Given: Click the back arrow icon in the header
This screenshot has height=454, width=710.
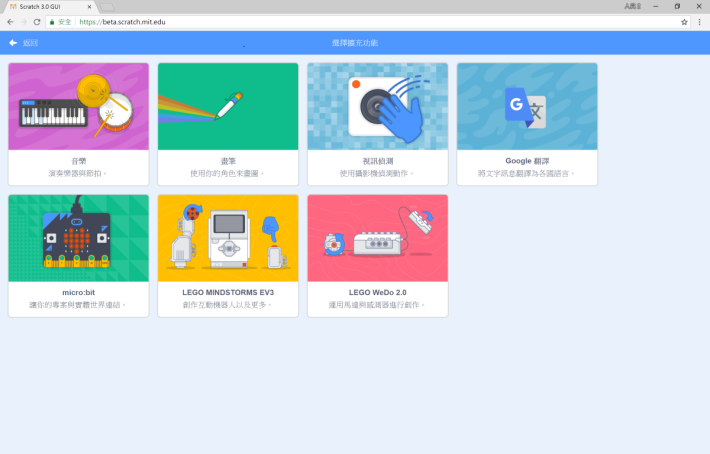Looking at the screenshot, I should (13, 43).
